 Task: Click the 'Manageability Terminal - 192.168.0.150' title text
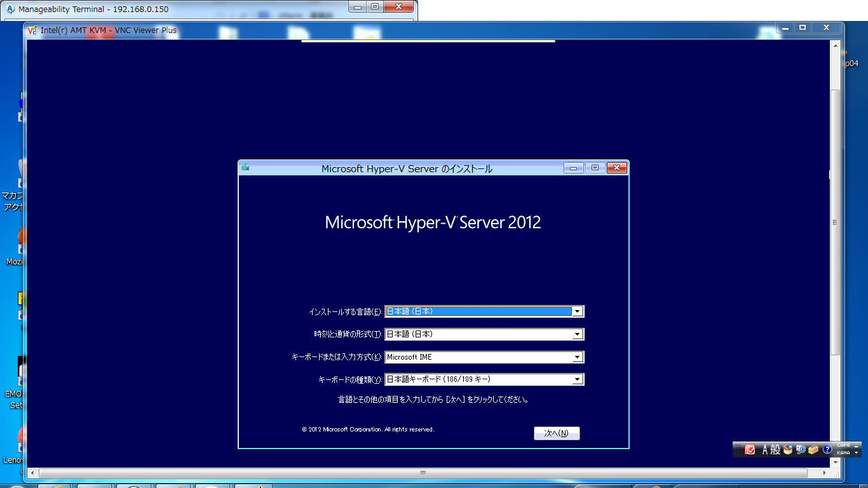[x=93, y=10]
